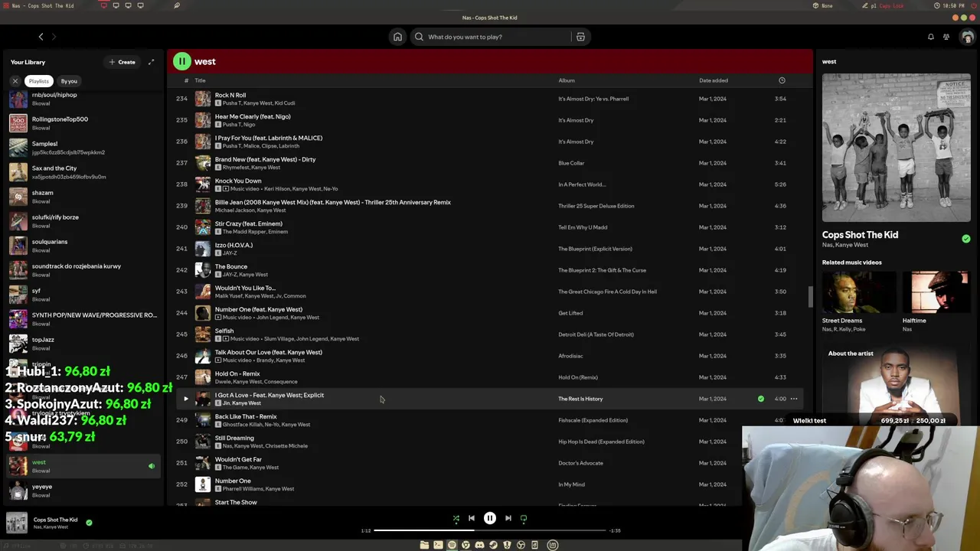980x551 pixels.
Task: Clear the library filter with X
Action: [x=15, y=81]
